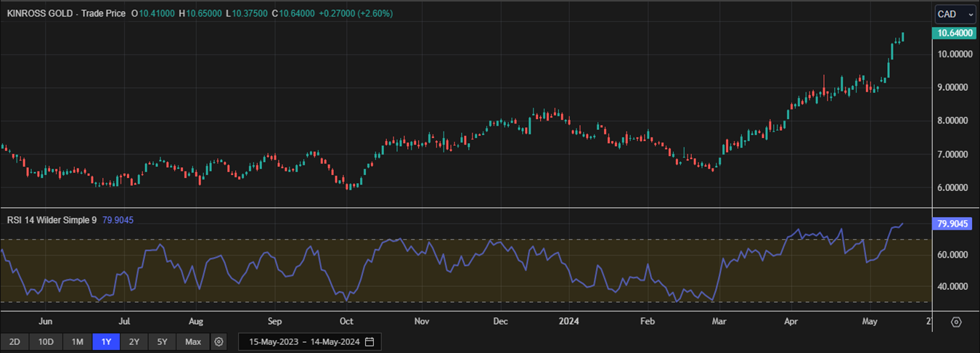The image size is (980, 353).
Task: Click the 10.00000 price axis label
Action: [x=954, y=54]
